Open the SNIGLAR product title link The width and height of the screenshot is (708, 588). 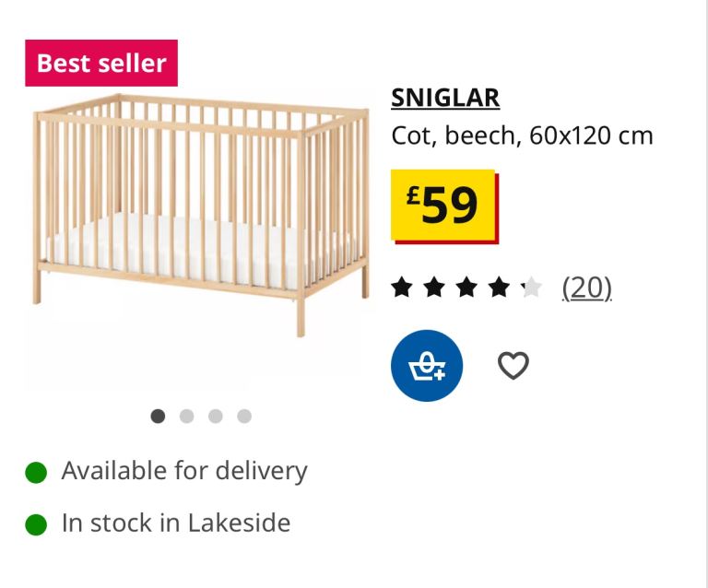pyautogui.click(x=445, y=97)
